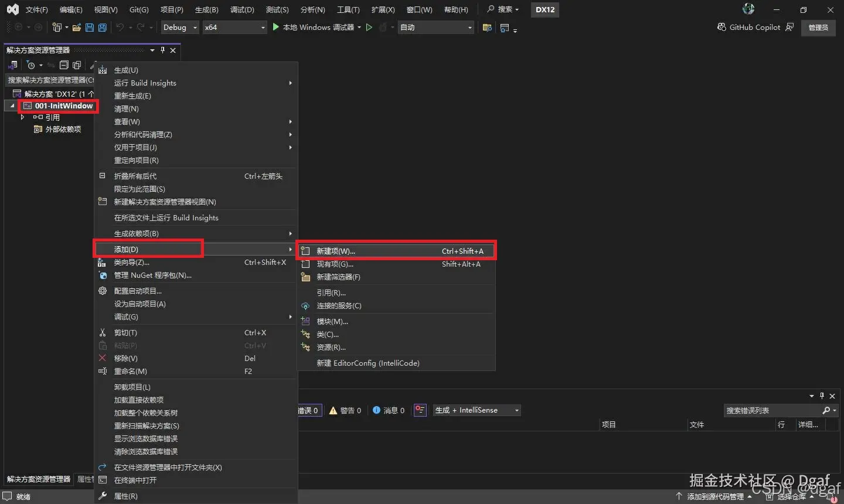Toggle the Errors 0 filter
Viewport: 844px width, 504px height.
click(309, 410)
